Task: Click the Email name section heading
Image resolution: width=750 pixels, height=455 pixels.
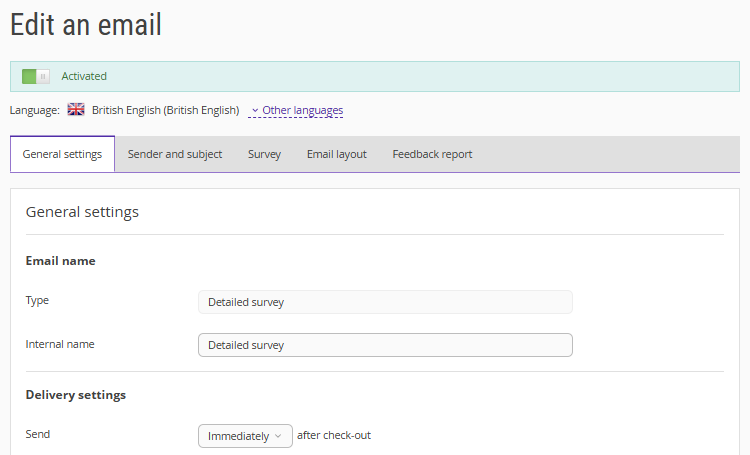Action: point(60,260)
